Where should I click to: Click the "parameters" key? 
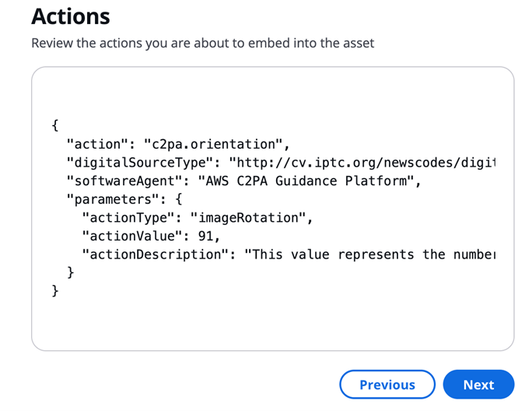(x=112, y=199)
